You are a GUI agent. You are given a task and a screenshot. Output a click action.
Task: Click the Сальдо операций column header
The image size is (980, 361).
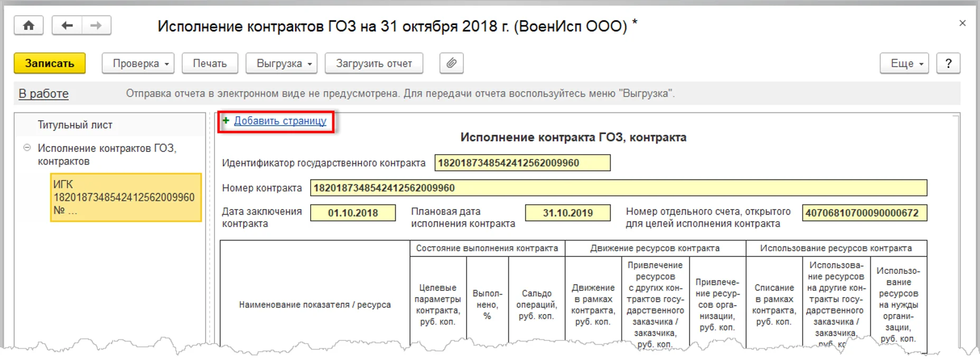coord(536,305)
